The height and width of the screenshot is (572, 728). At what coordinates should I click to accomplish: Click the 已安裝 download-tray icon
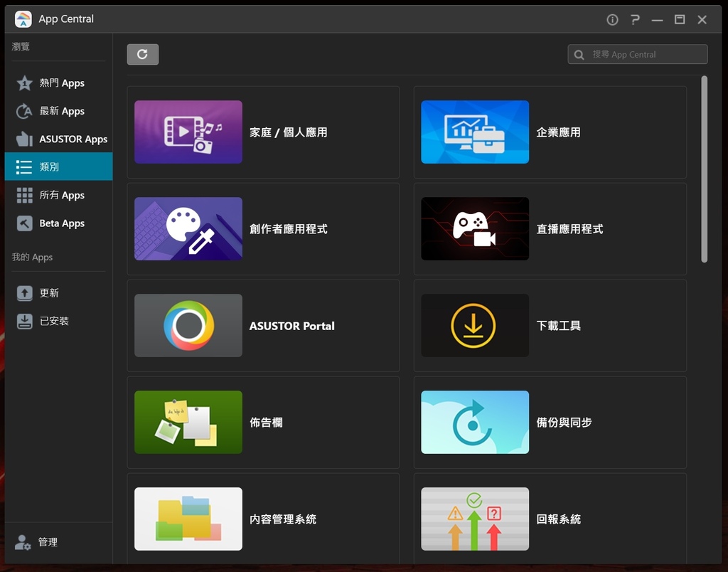24,321
